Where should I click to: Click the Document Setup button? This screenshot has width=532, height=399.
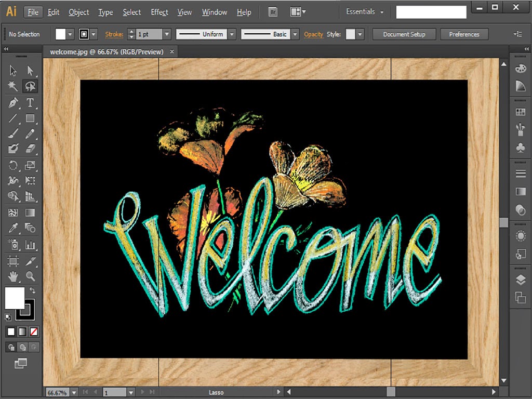(x=404, y=34)
